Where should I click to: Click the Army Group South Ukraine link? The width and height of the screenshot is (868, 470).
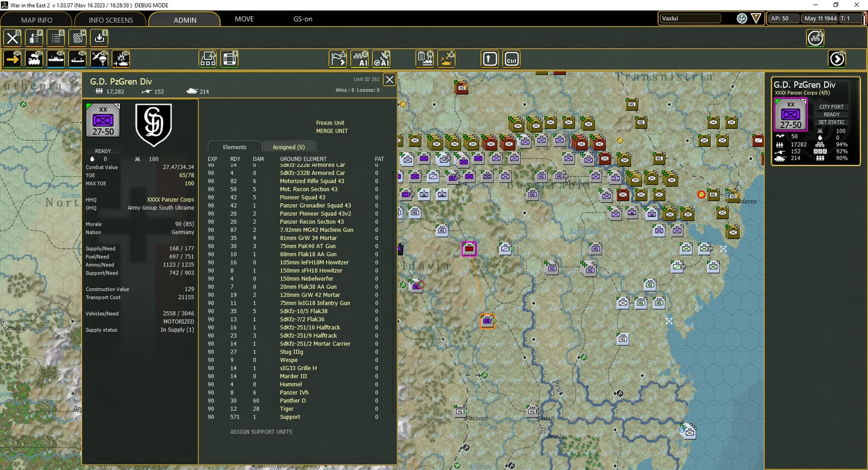pyautogui.click(x=161, y=208)
